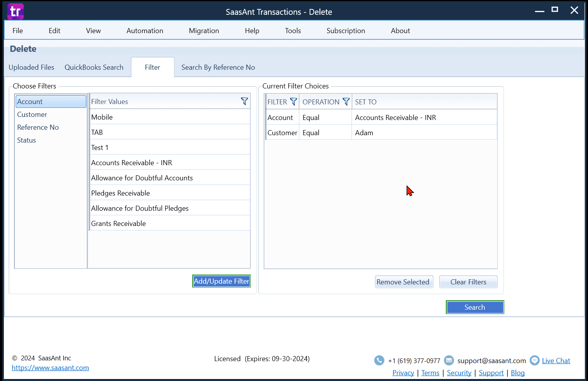
Task: Choose Pledges Receivable filter value
Action: (x=170, y=193)
